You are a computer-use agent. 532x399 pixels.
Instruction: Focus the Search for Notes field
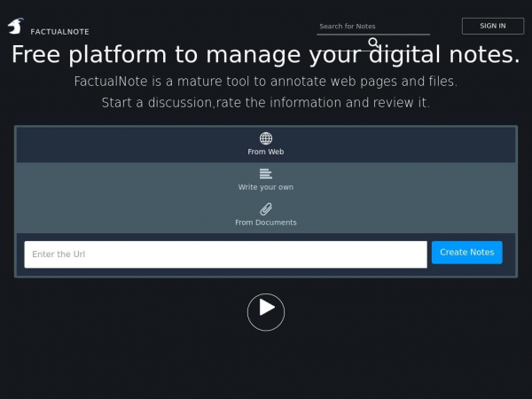point(373,27)
